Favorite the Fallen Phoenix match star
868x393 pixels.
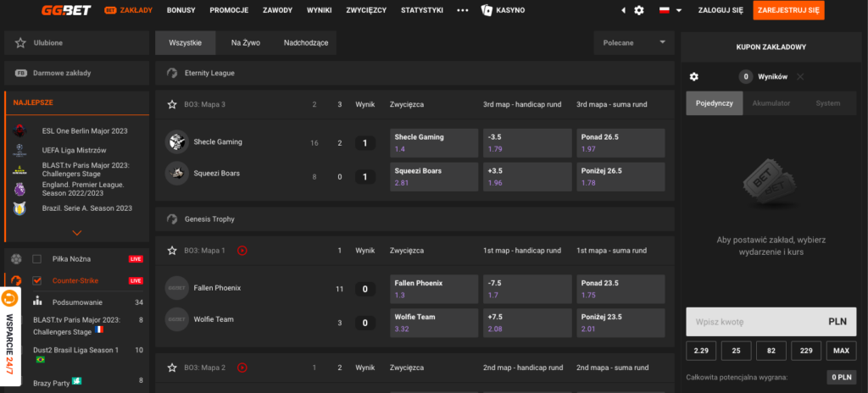coord(172,250)
